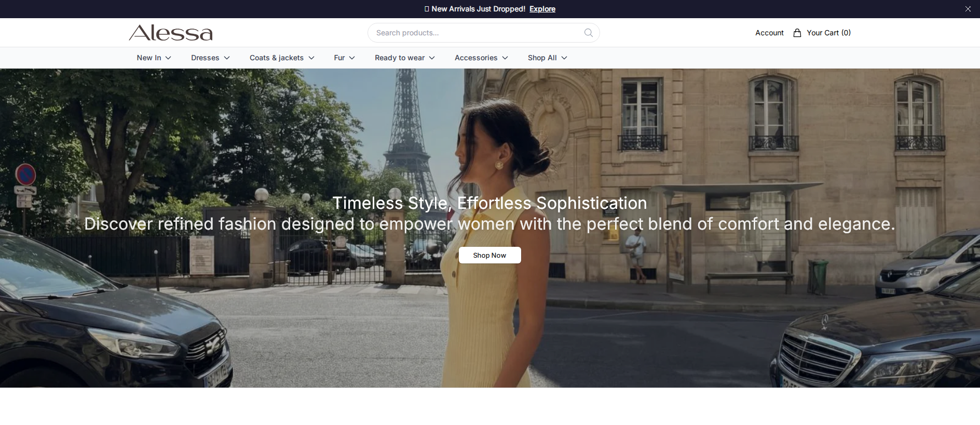This screenshot has height=425, width=980.
Task: Open the Coats & jackets menu
Action: tap(277, 58)
